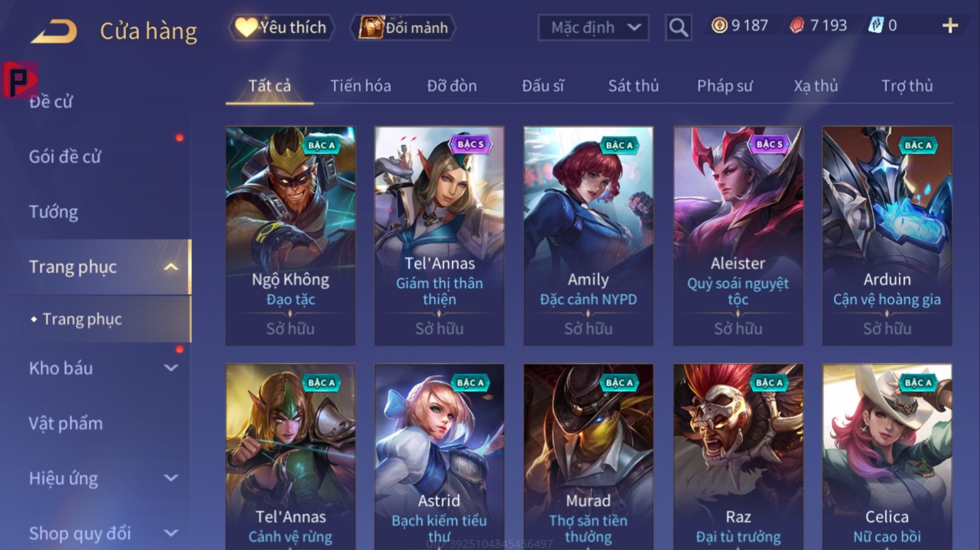Open Đổi mảnh chest exchange
The image size is (980, 550).
pyautogui.click(x=403, y=27)
